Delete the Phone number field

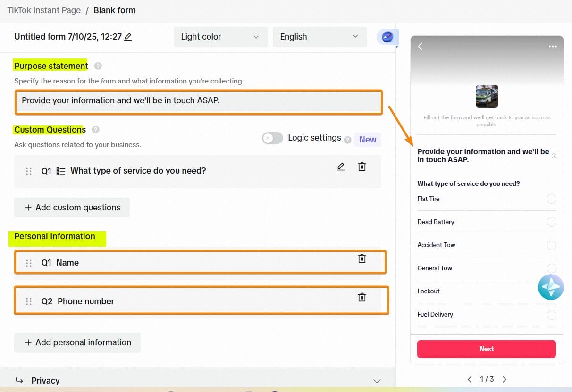point(362,297)
